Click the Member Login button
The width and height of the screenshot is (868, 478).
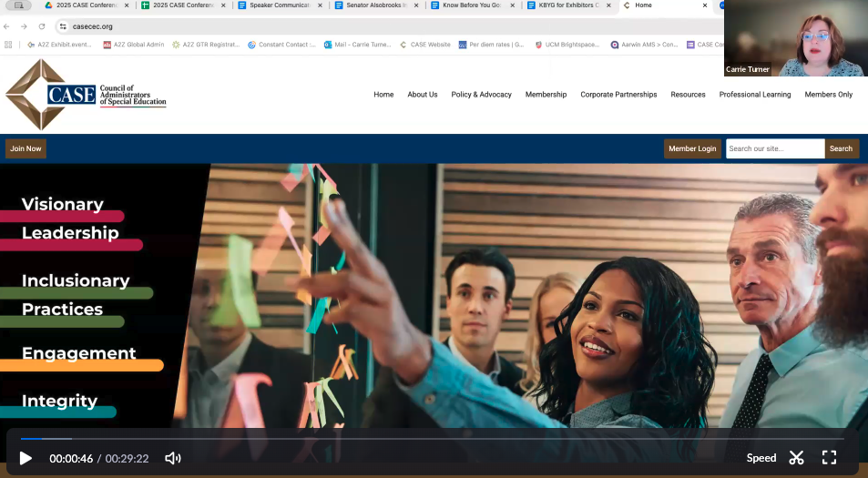tap(692, 148)
